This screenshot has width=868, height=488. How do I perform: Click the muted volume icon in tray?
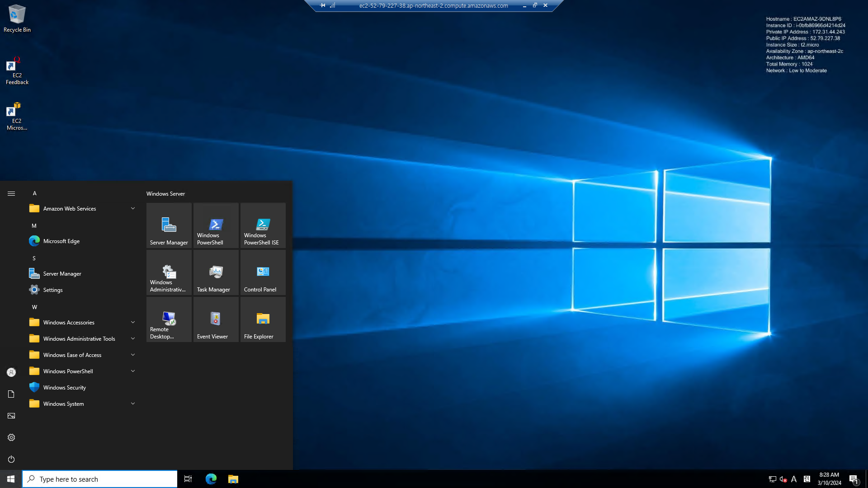pyautogui.click(x=783, y=479)
